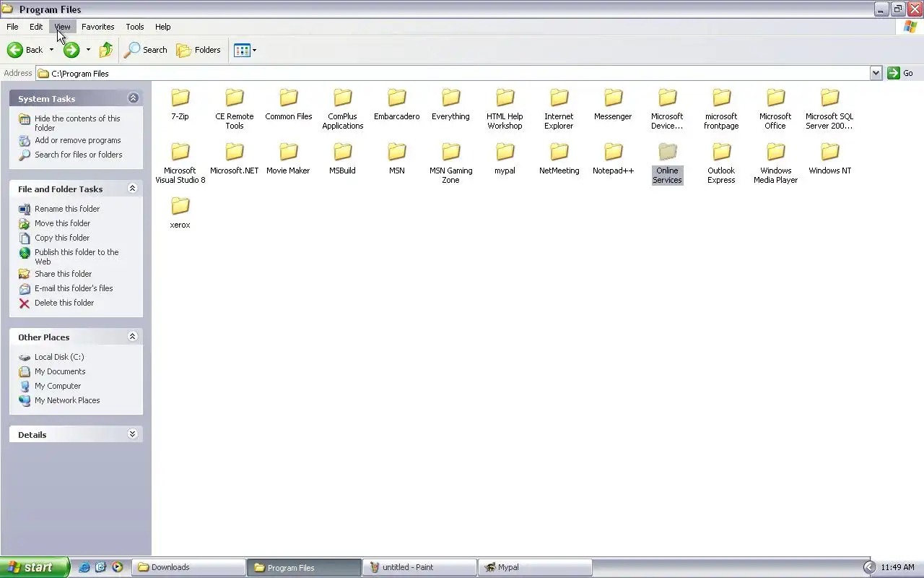The width and height of the screenshot is (924, 578).
Task: Open the Edit menu
Action: (36, 27)
